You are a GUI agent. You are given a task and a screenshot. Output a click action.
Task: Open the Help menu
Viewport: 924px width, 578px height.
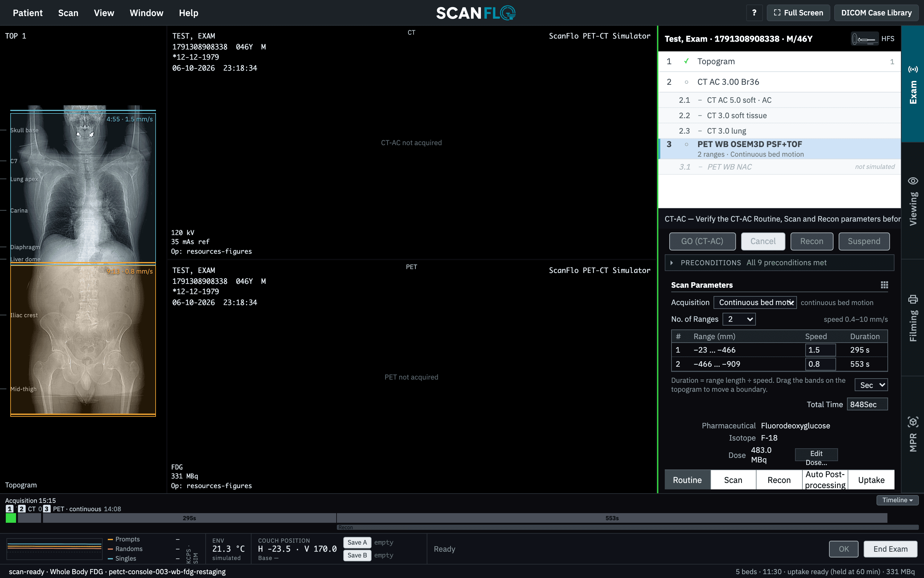coord(189,13)
